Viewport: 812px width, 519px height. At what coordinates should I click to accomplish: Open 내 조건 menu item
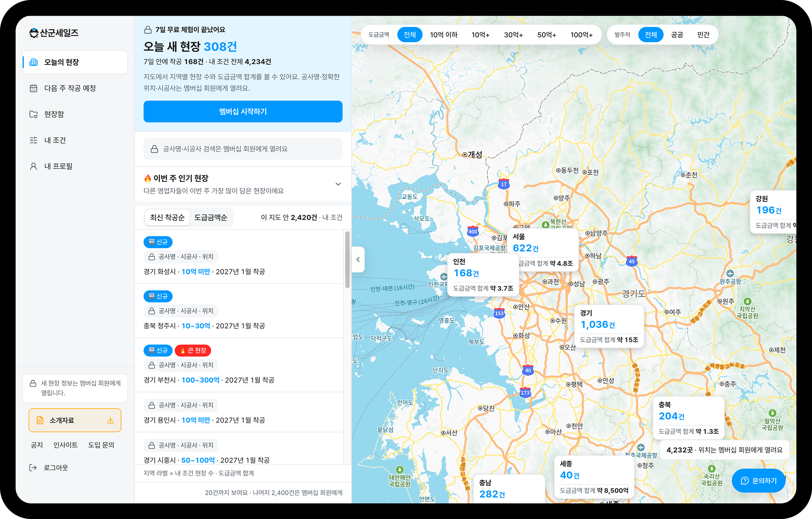(75, 140)
